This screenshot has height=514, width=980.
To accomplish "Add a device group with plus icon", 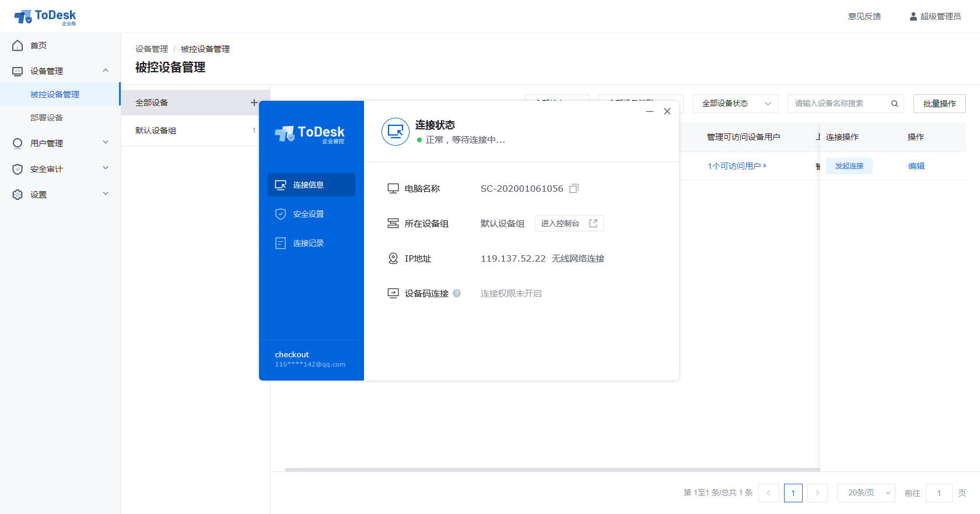I will coord(254,103).
